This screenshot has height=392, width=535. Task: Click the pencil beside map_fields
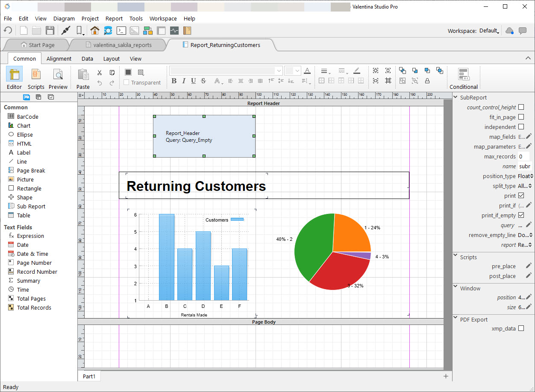tap(529, 137)
